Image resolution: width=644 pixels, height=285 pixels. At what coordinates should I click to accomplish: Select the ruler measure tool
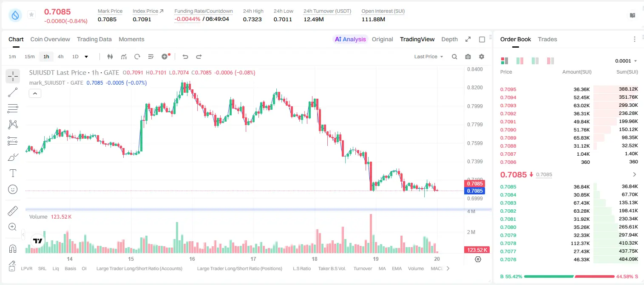13,211
